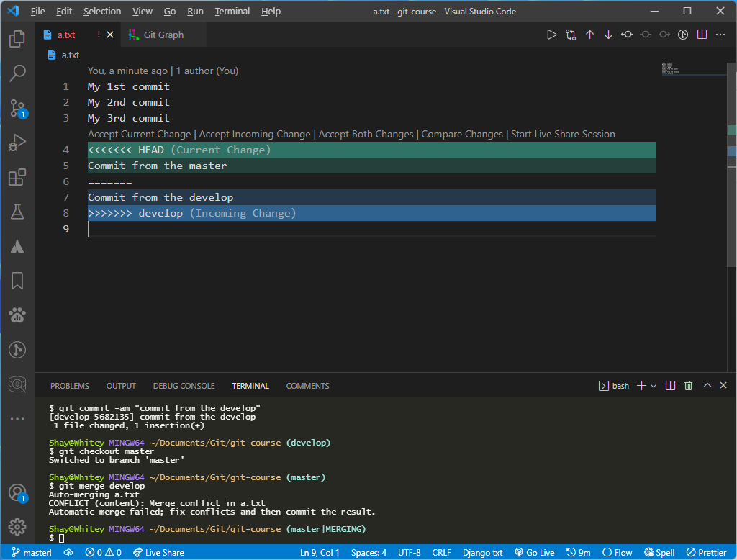Screen dimensions: 737x560
Task: Split the editor right
Action: pyautogui.click(x=702, y=35)
